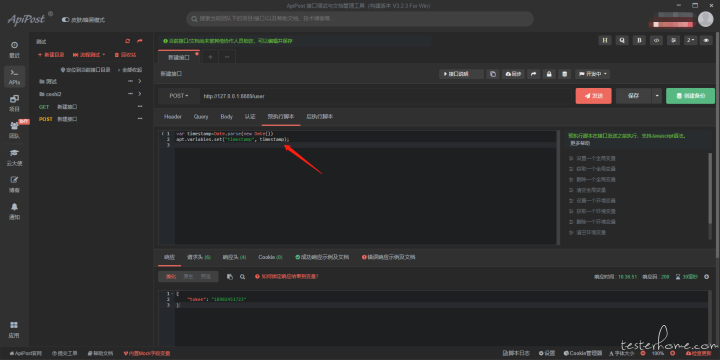The height and width of the screenshot is (360, 720).
Task: Open the dropdown arrow next to 保存
Action: (657, 96)
